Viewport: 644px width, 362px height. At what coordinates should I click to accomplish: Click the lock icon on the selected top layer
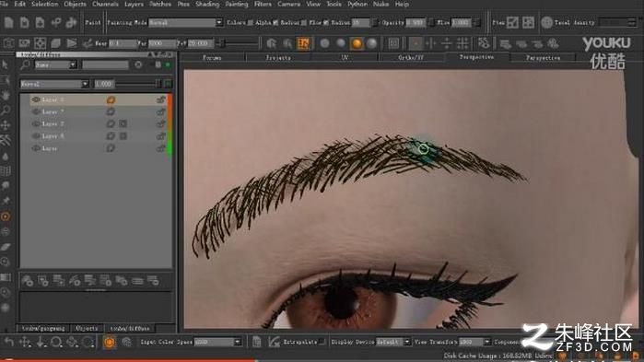tap(160, 99)
